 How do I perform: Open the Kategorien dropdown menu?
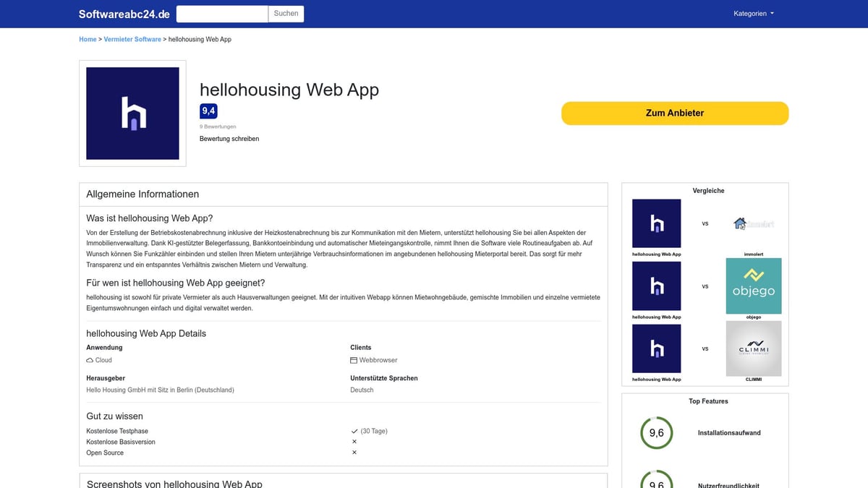coord(753,13)
